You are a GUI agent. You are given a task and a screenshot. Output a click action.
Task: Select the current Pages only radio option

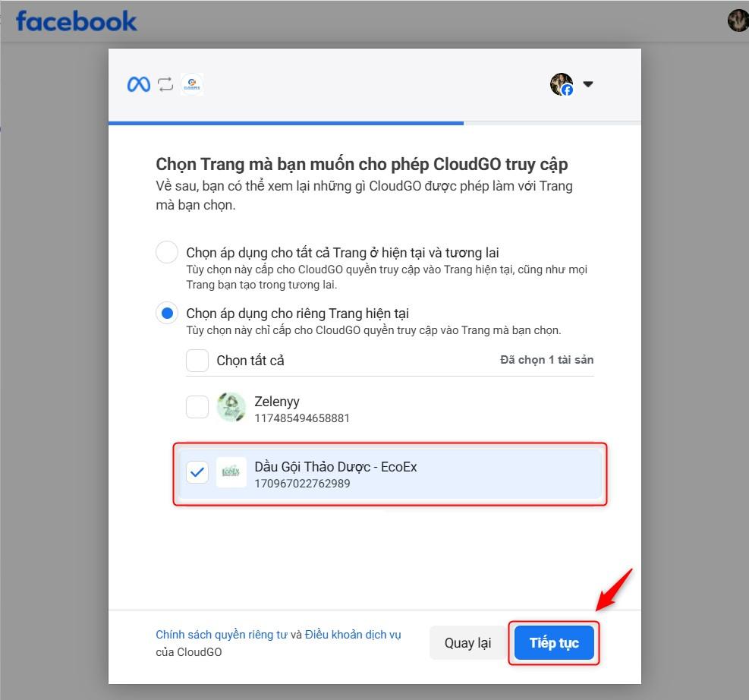pos(167,314)
